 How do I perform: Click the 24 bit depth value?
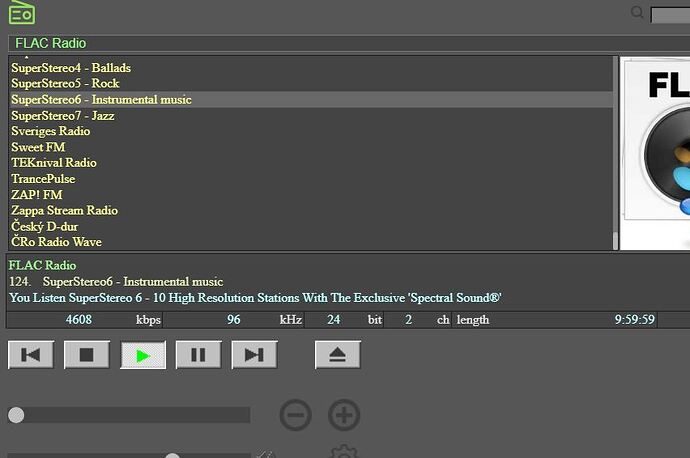click(x=334, y=319)
